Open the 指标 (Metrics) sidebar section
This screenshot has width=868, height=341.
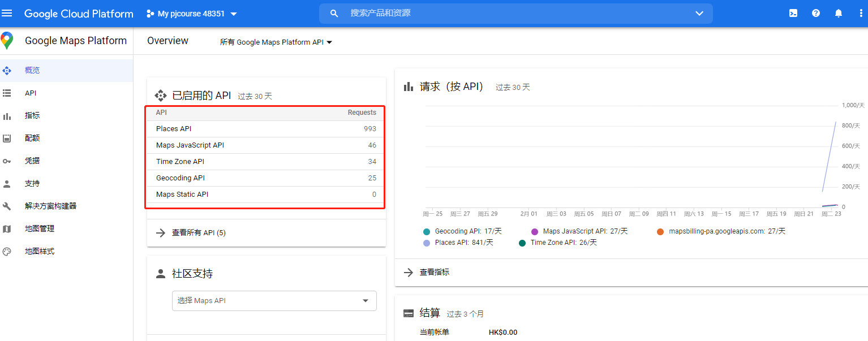[x=32, y=115]
